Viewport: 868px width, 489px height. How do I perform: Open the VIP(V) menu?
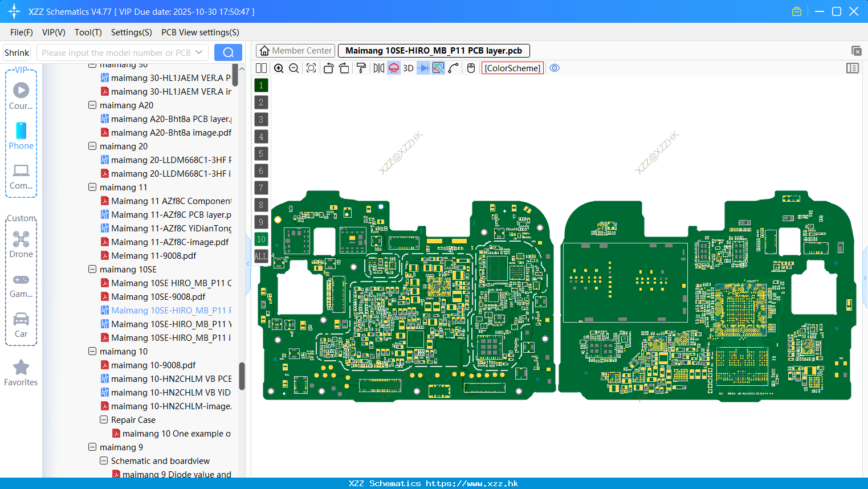tap(54, 32)
